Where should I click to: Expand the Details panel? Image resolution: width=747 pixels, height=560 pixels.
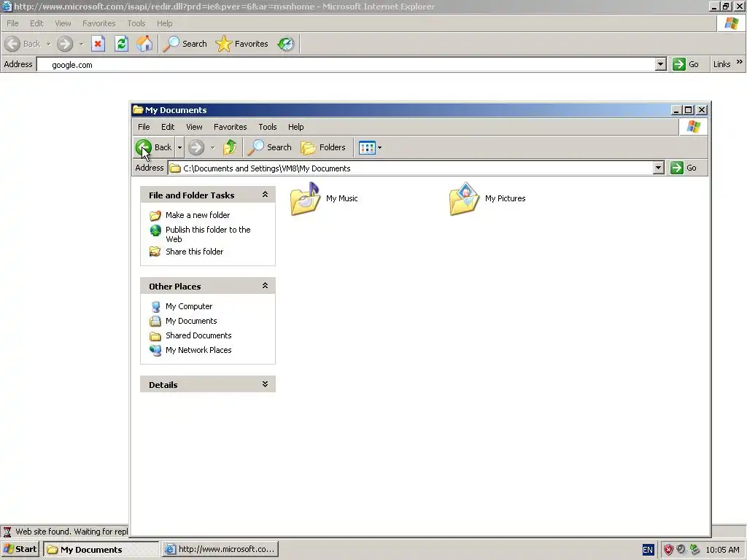(x=265, y=384)
